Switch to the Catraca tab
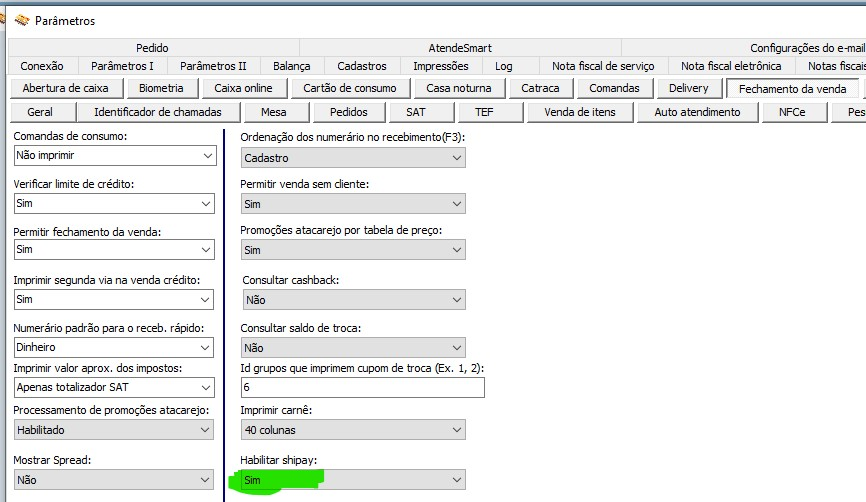The image size is (866, 502). 540,88
